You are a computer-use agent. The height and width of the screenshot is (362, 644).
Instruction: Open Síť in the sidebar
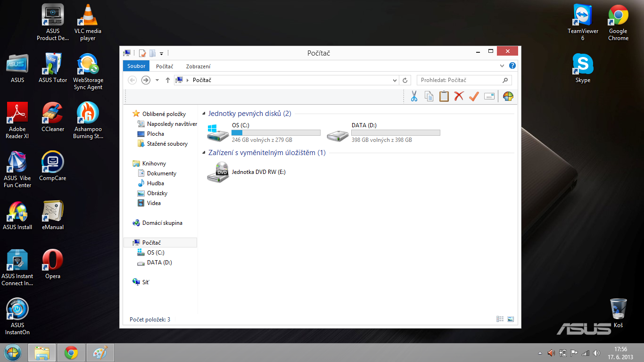tap(141, 282)
